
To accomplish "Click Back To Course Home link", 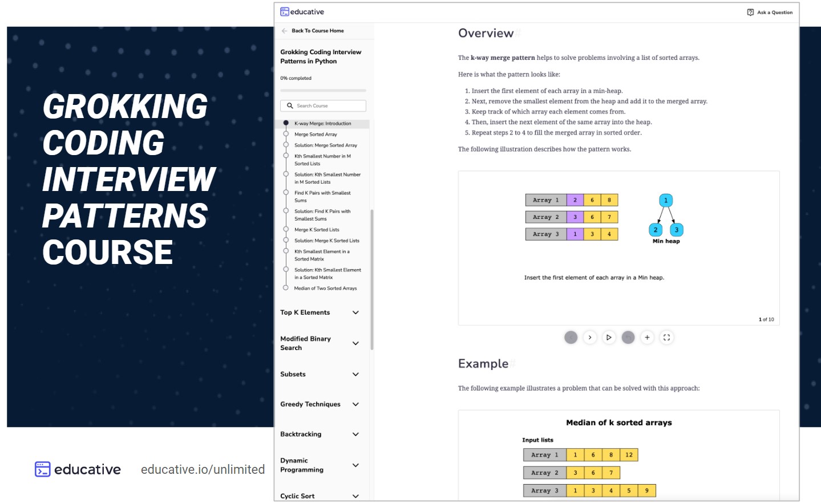I will point(318,31).
